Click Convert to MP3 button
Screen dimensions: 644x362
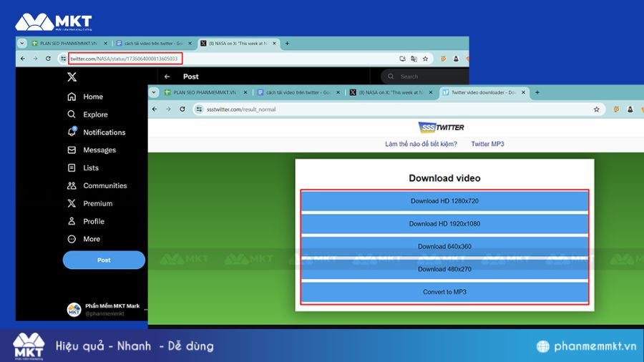444,292
